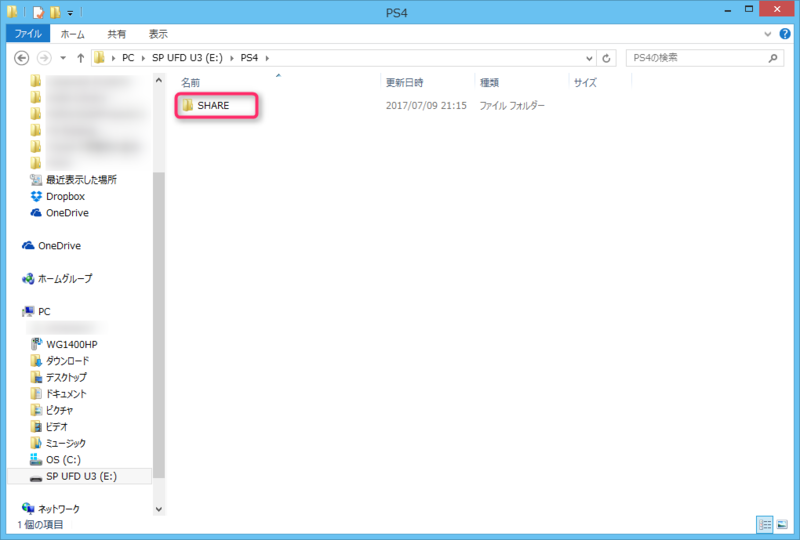Open 最近表示した場所 in sidebar
800x540 pixels.
click(81, 180)
